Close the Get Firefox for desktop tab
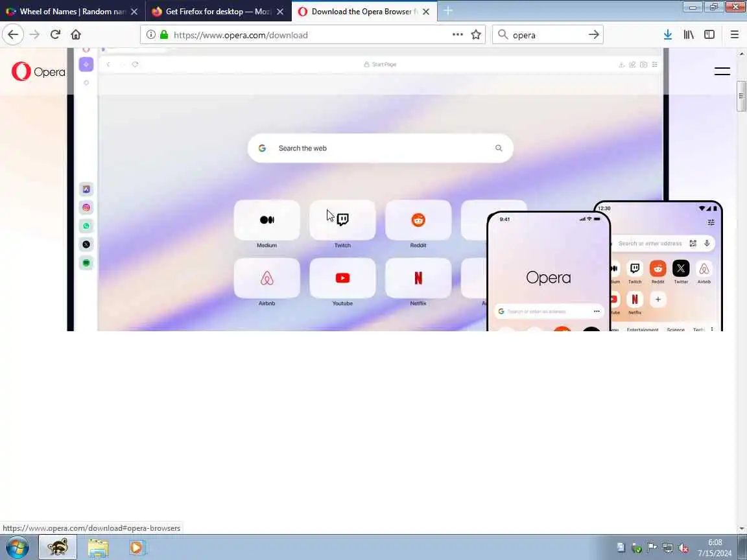 pyautogui.click(x=280, y=12)
